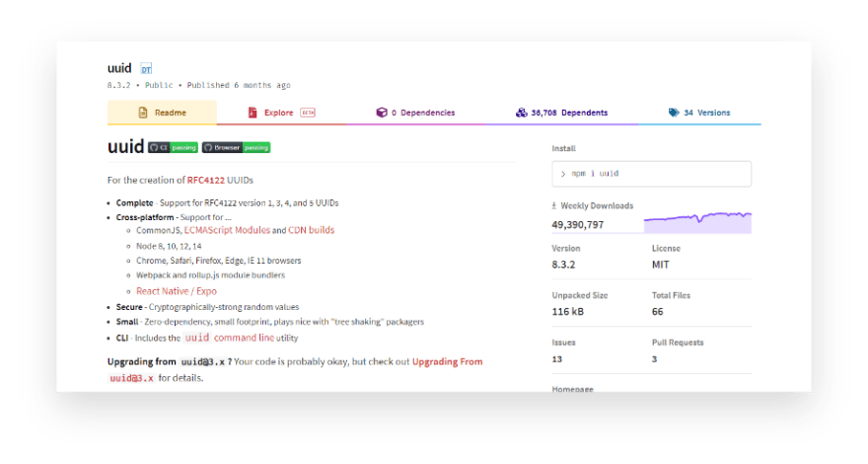The image size is (868, 464).
Task: Click the 116 kB unpacked size value
Action: (x=568, y=312)
